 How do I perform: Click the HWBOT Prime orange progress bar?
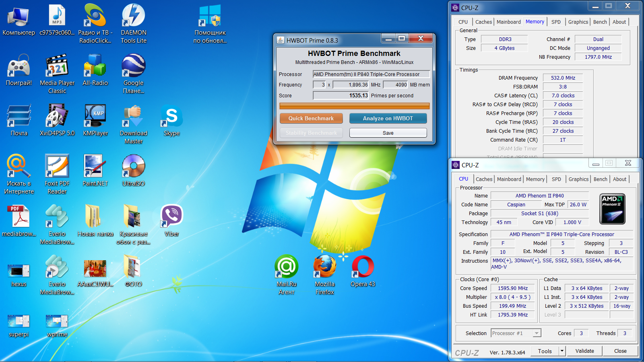coord(355,106)
